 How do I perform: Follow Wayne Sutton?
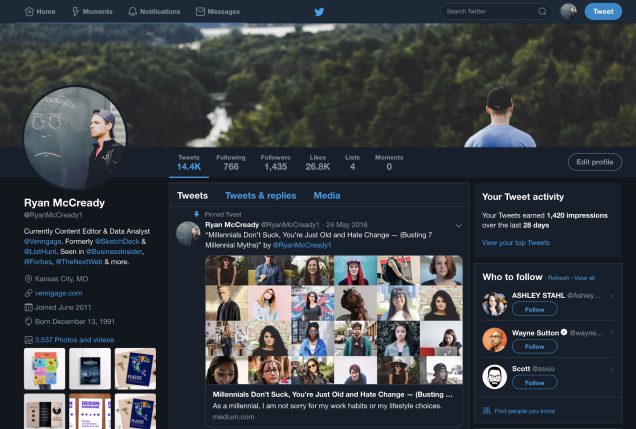tap(535, 346)
